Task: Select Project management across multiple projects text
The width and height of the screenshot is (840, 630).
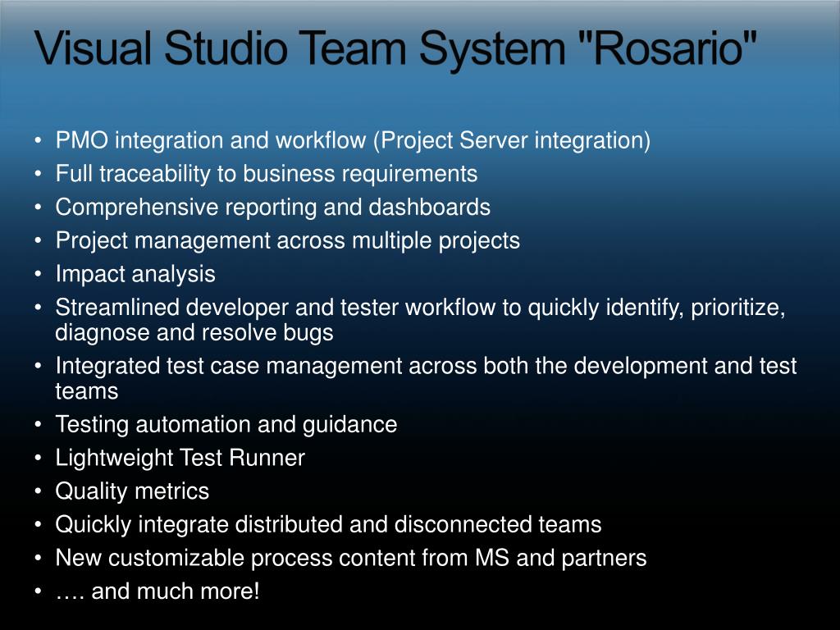Action: click(288, 241)
